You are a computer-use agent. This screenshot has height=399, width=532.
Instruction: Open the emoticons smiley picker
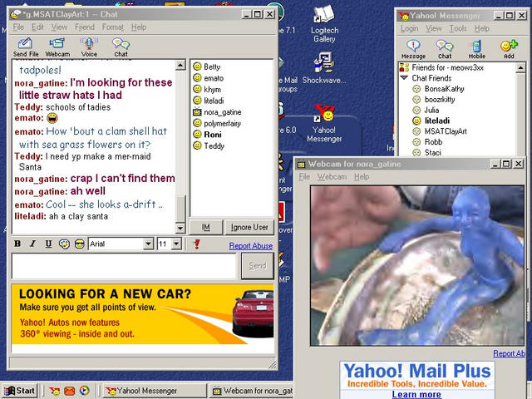pos(80,244)
